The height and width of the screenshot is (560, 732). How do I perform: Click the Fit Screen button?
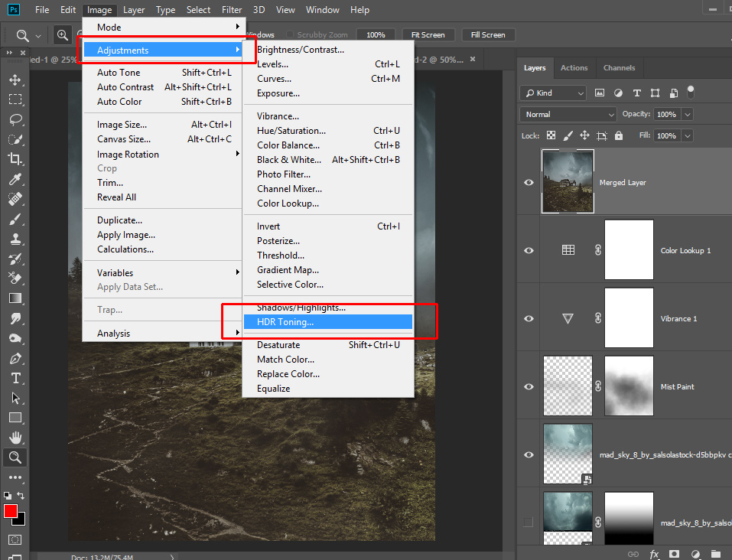pos(428,35)
